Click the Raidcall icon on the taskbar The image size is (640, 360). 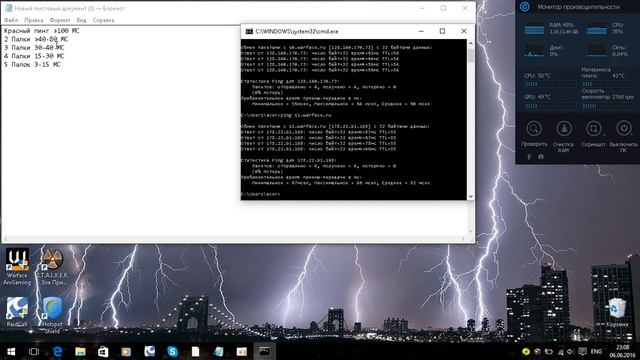149,351
